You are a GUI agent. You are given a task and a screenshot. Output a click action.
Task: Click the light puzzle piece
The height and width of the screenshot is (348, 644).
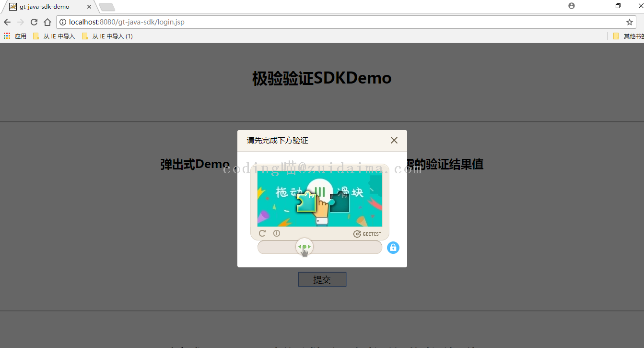point(307,202)
